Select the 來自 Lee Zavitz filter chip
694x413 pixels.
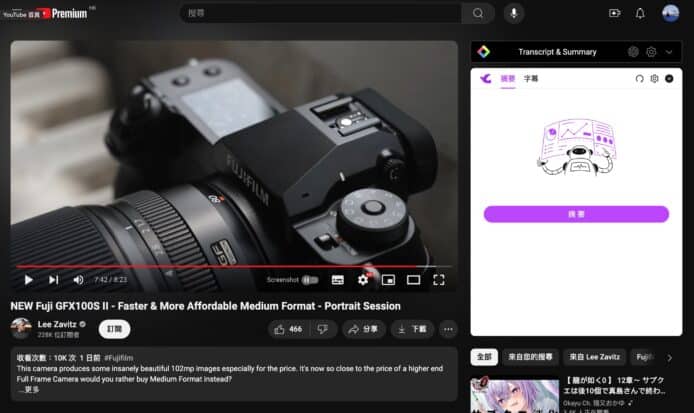point(595,356)
